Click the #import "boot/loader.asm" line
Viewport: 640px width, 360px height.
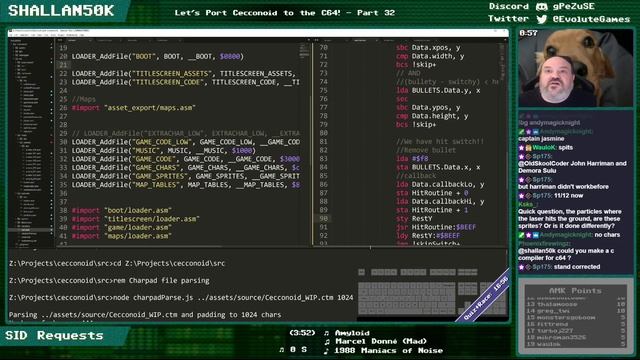pyautogui.click(x=122, y=211)
